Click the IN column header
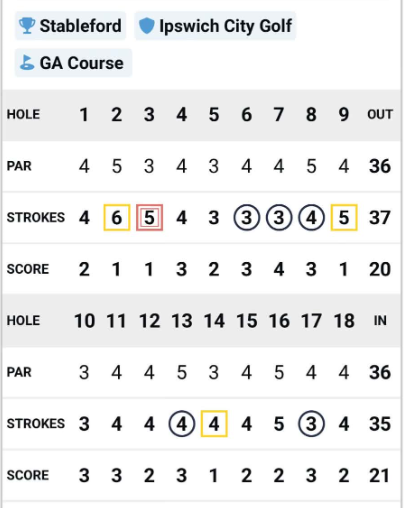This screenshot has height=508, width=405. pos(380,321)
